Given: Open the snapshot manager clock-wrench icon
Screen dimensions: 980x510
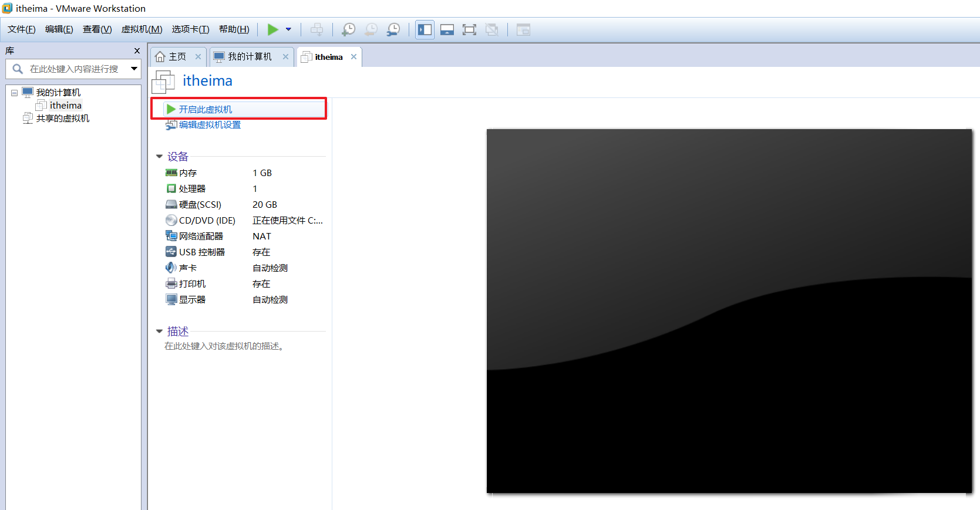Looking at the screenshot, I should click(393, 29).
